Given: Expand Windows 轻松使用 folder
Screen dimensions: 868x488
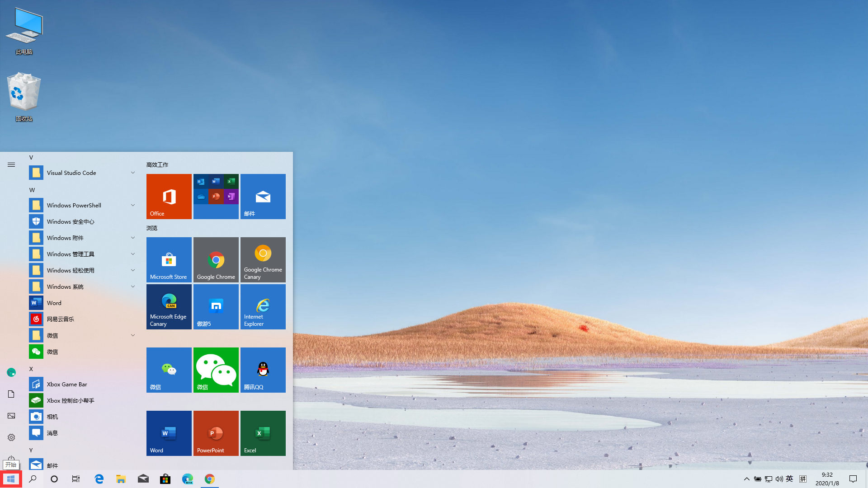Looking at the screenshot, I should point(82,270).
